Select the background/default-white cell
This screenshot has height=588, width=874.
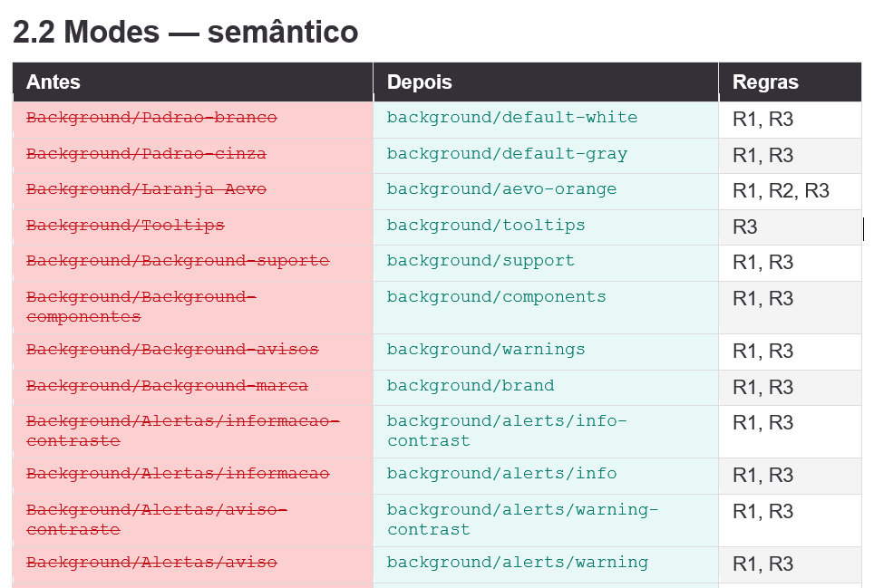tap(546, 120)
